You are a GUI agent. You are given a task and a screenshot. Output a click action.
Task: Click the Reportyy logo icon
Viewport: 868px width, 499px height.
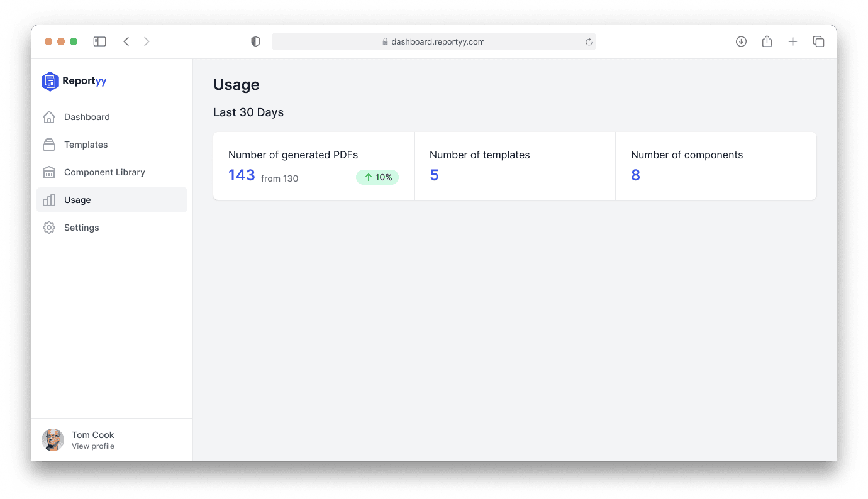pyautogui.click(x=50, y=81)
